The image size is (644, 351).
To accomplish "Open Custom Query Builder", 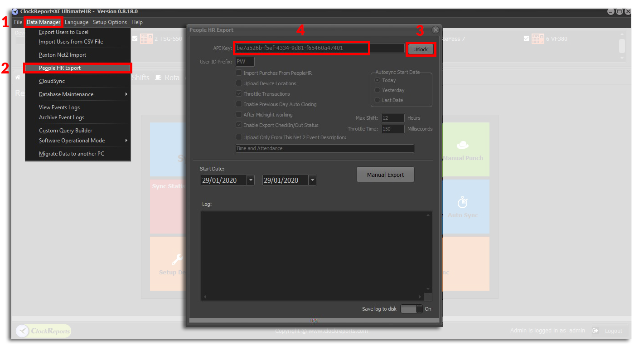I will pyautogui.click(x=78, y=131).
